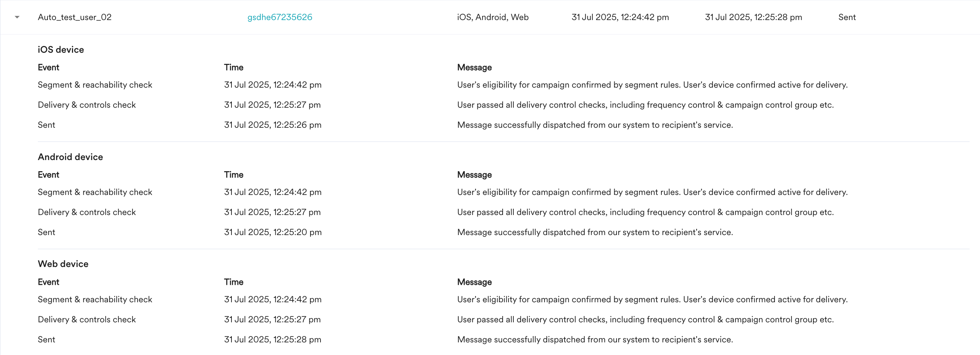Select Android Delivery & controls check event
Viewport: 980px width, 355px height.
[x=87, y=212]
